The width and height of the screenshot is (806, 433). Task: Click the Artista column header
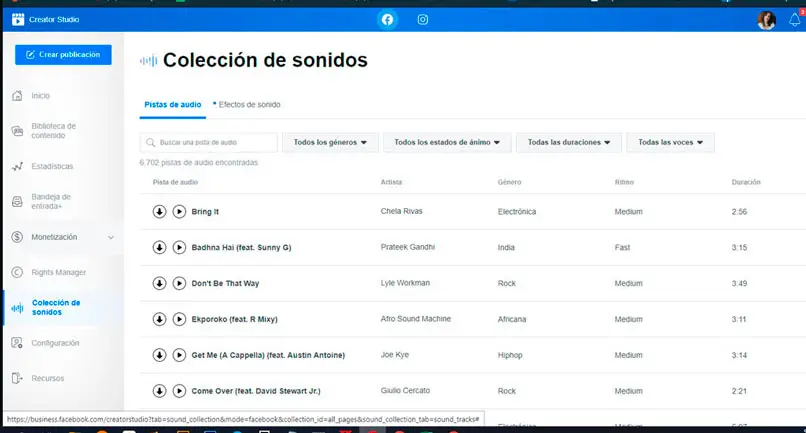pos(391,182)
